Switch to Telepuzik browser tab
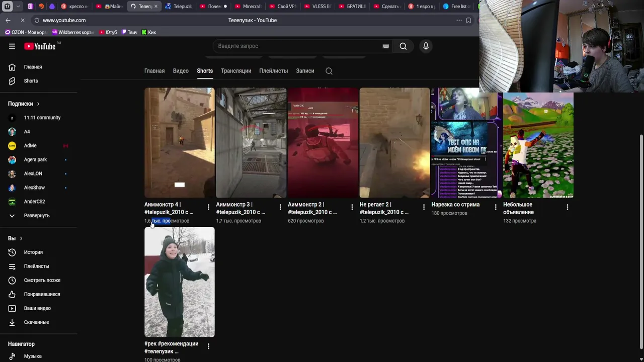The width and height of the screenshot is (644, 362). pos(178,7)
